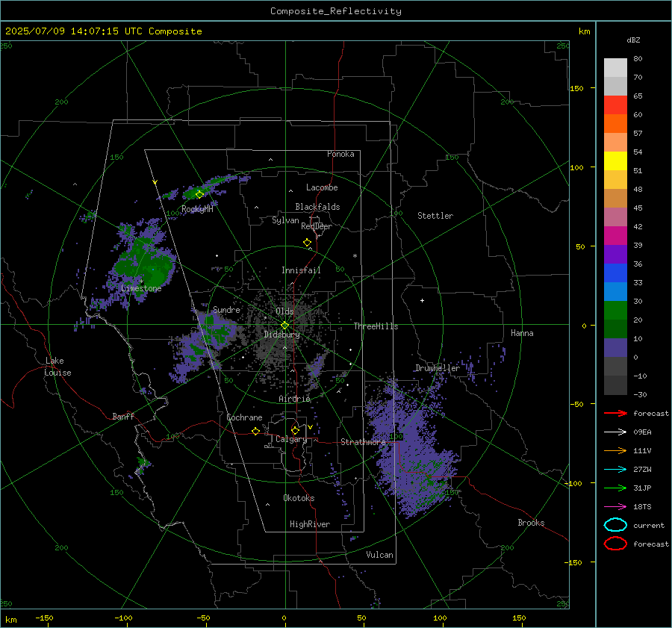Click the Brooks city label
Viewport: 672px width, 628px height.
[x=531, y=523]
